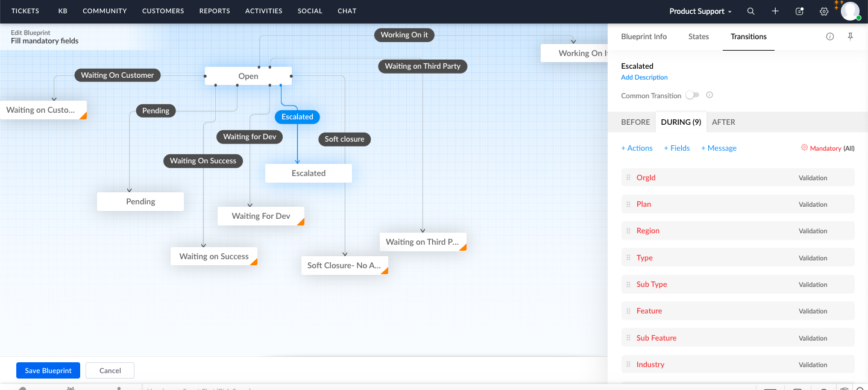Select the Waiting On Customer transition label
This screenshot has height=390, width=868.
point(118,75)
